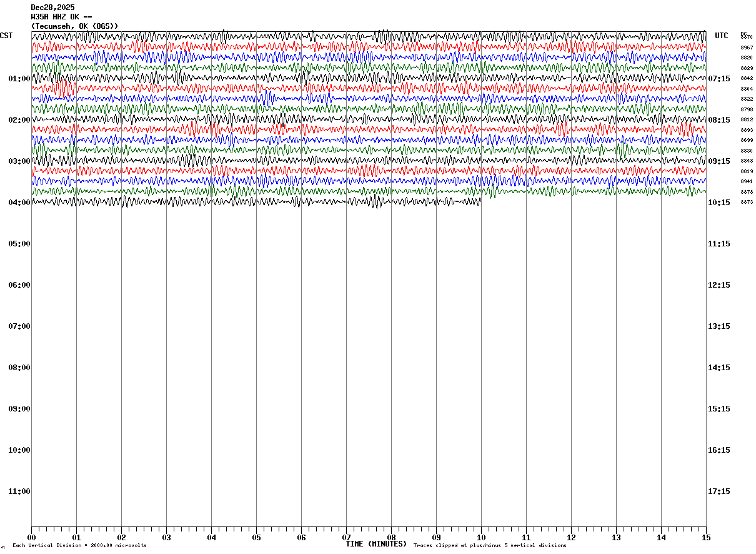The height and width of the screenshot is (554, 756).
Task: Click the CST timezone label
Action: pos(6,36)
